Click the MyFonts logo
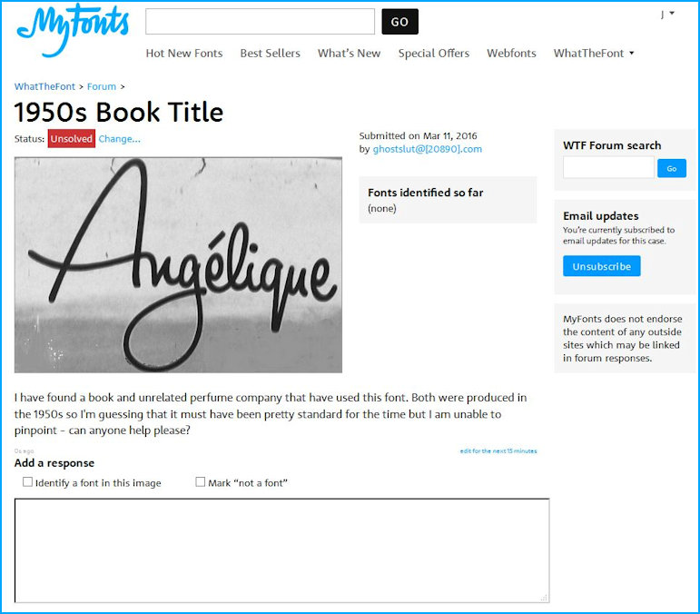Image resolution: width=700 pixels, height=614 pixels. tap(74, 29)
